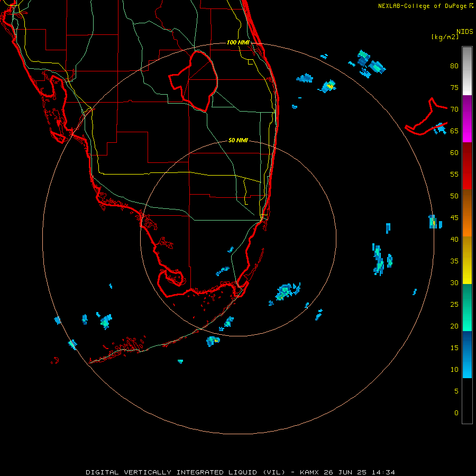Click the 25 value on the color scale

coord(454,305)
